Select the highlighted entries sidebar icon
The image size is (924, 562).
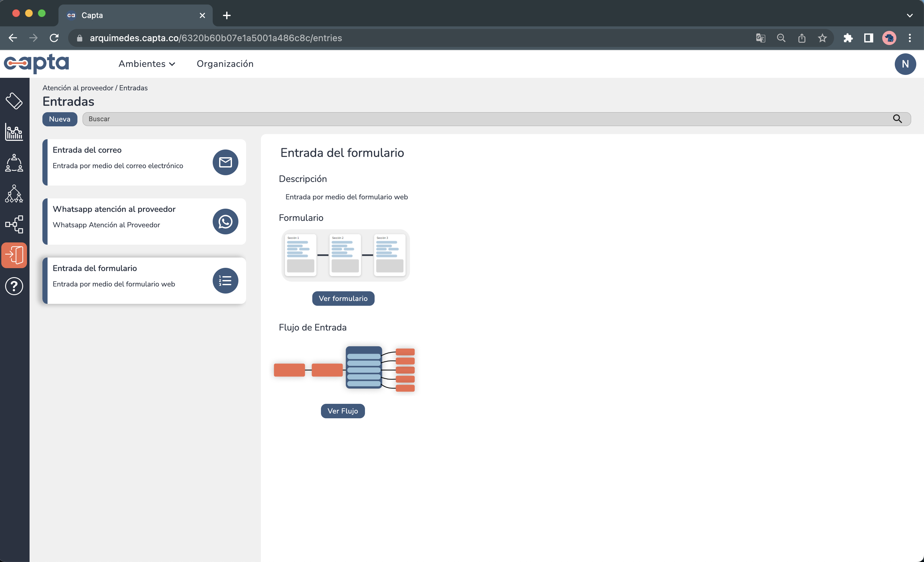(x=14, y=255)
